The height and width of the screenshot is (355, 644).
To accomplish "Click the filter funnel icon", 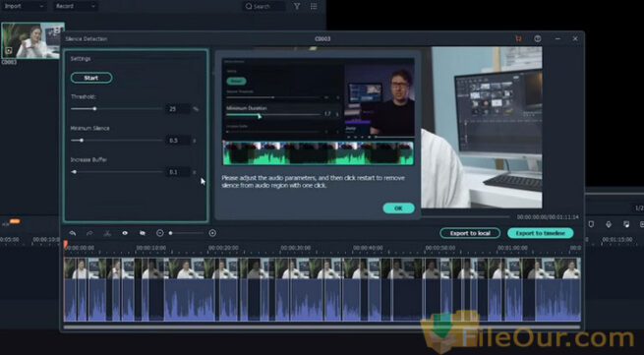I will (297, 6).
